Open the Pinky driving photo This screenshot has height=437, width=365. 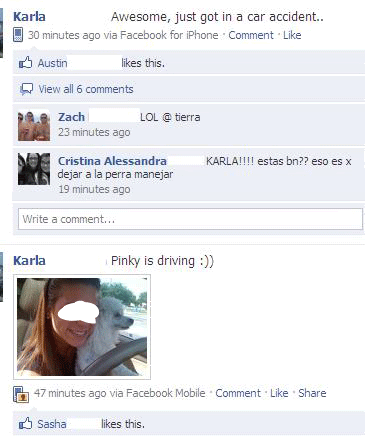[82, 327]
